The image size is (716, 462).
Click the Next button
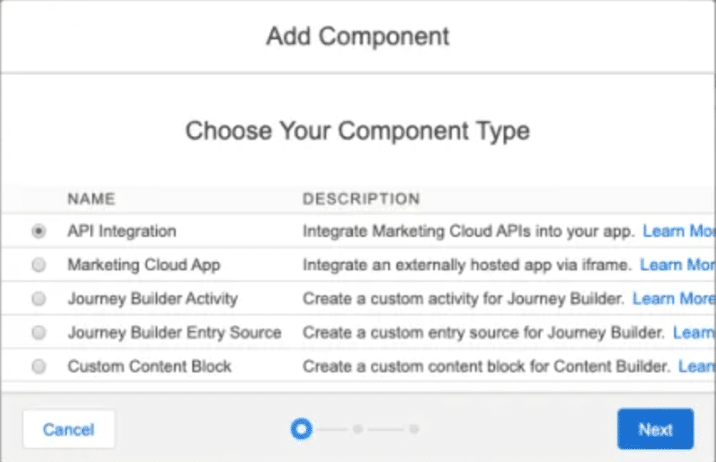(655, 429)
